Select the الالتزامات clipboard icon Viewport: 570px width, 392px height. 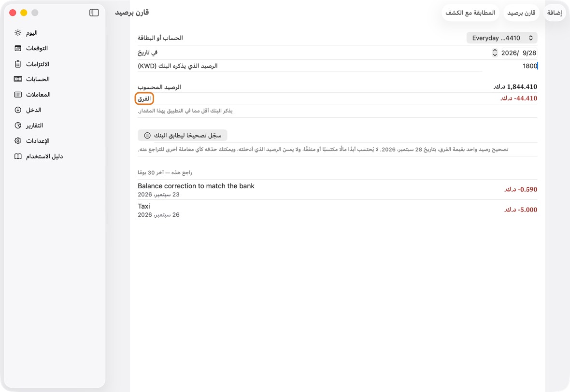[x=18, y=64]
